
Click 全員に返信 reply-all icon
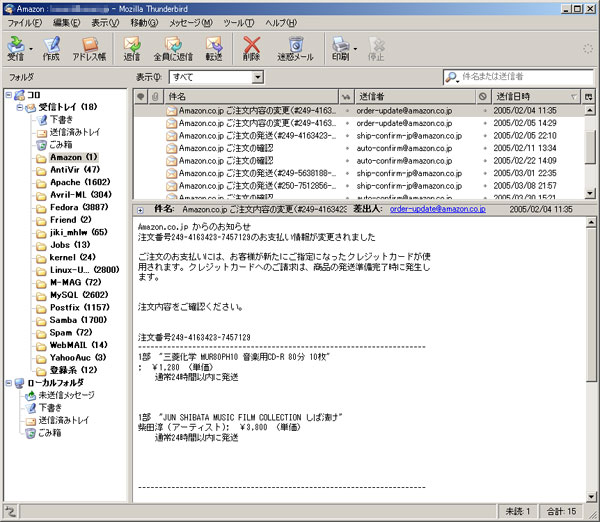(x=173, y=48)
